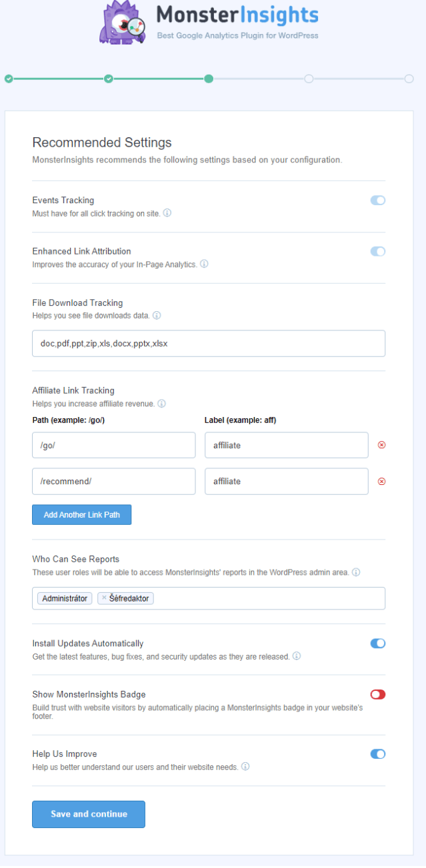Toggle Enhanced Link Attribution switch
Screen dimensions: 426x868
(x=378, y=251)
